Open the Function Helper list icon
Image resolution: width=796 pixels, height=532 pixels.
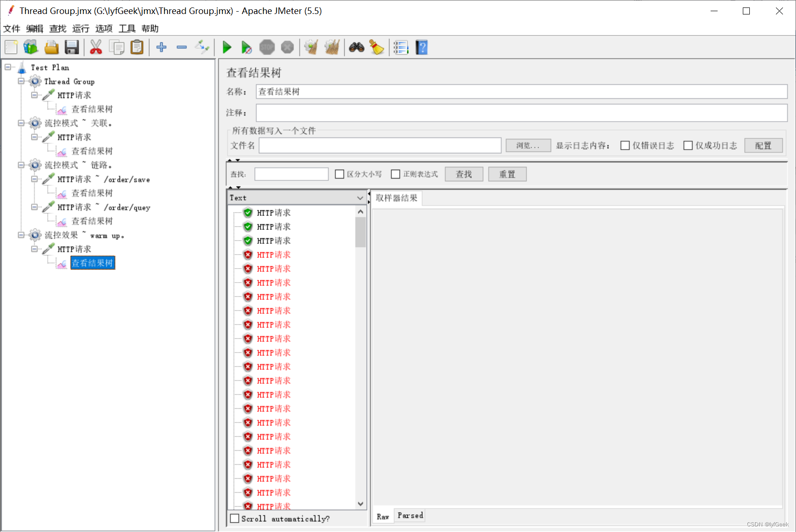click(401, 47)
